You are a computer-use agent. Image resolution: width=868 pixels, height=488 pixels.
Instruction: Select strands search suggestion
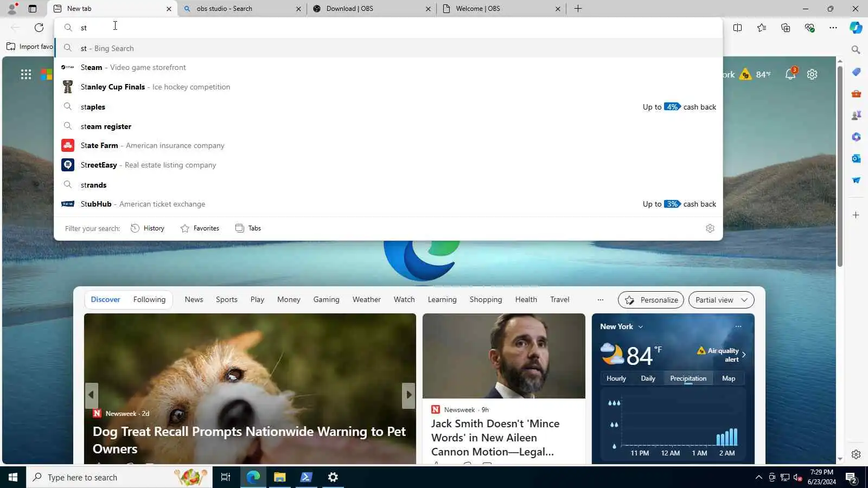point(388,185)
